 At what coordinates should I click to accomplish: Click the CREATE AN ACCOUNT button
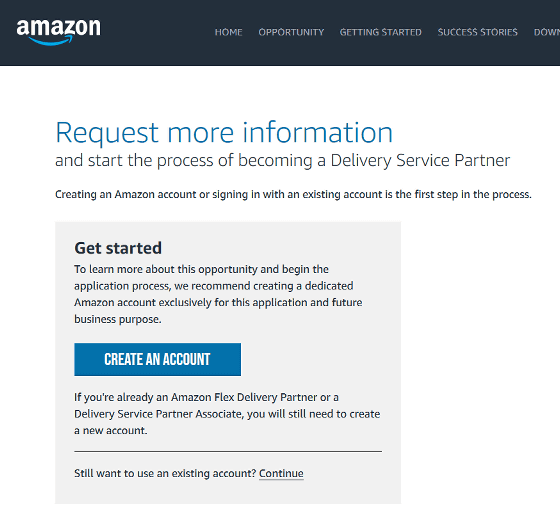(x=158, y=359)
